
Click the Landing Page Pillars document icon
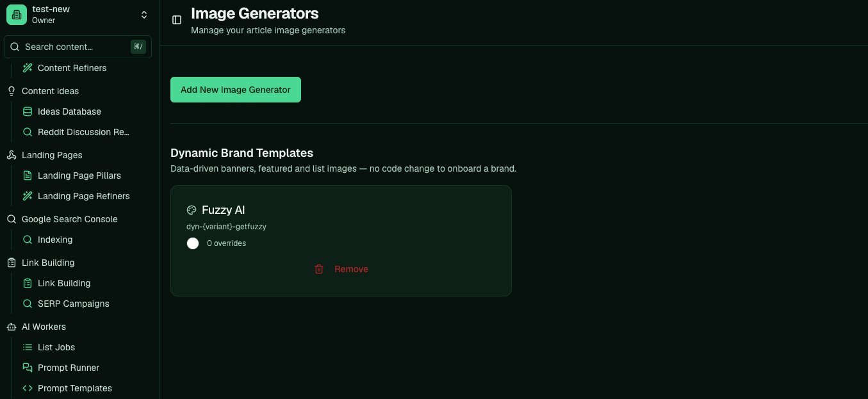click(x=28, y=175)
